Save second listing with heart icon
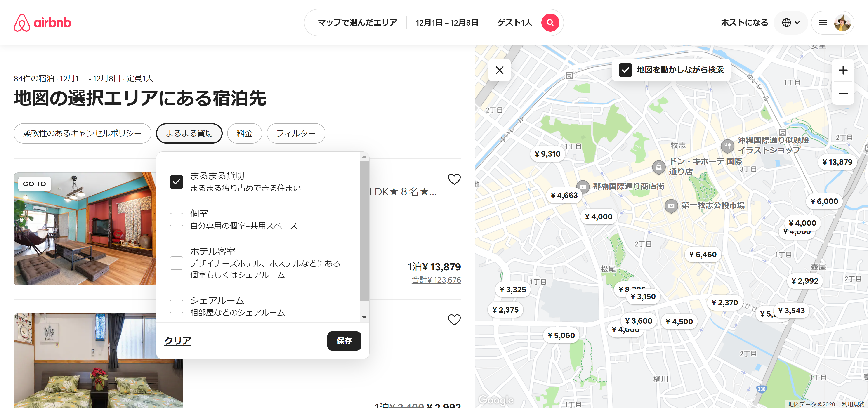This screenshot has height=408, width=868. tap(454, 319)
